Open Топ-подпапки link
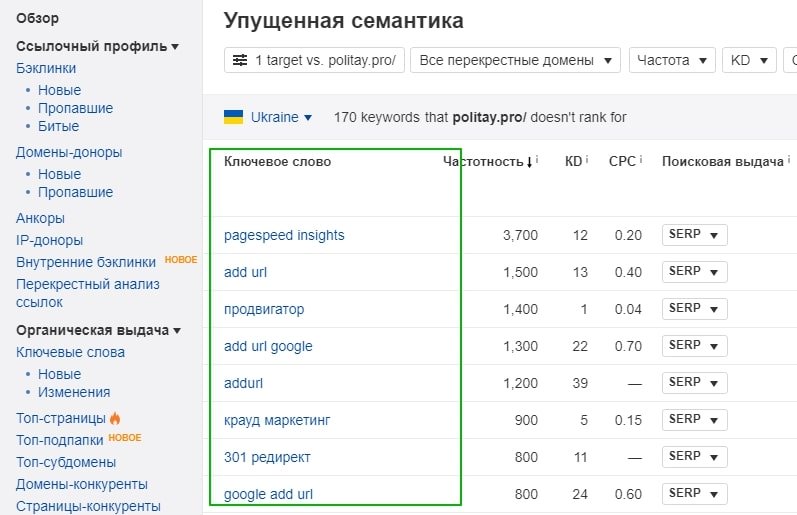The width and height of the screenshot is (797, 515). point(59,440)
